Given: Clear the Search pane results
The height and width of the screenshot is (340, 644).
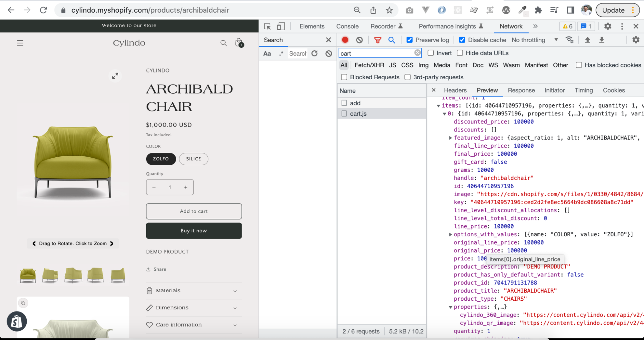Looking at the screenshot, I should click(x=329, y=53).
